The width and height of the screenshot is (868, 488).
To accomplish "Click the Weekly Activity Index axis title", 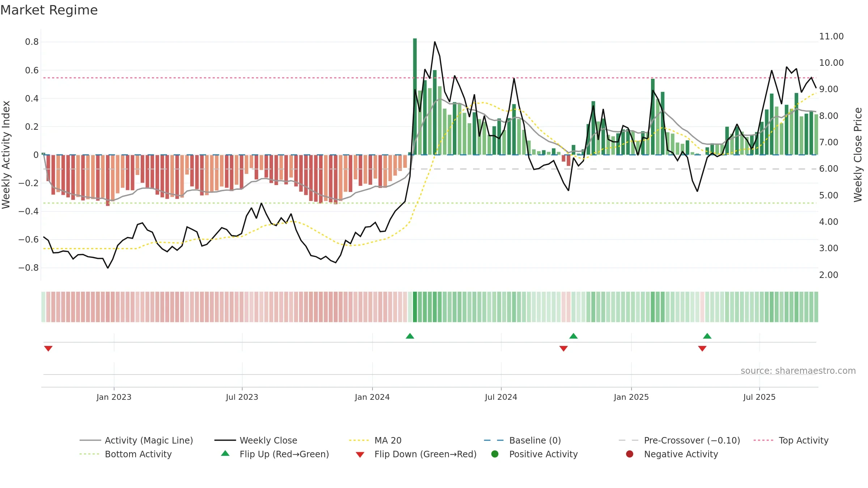I will click(6, 155).
